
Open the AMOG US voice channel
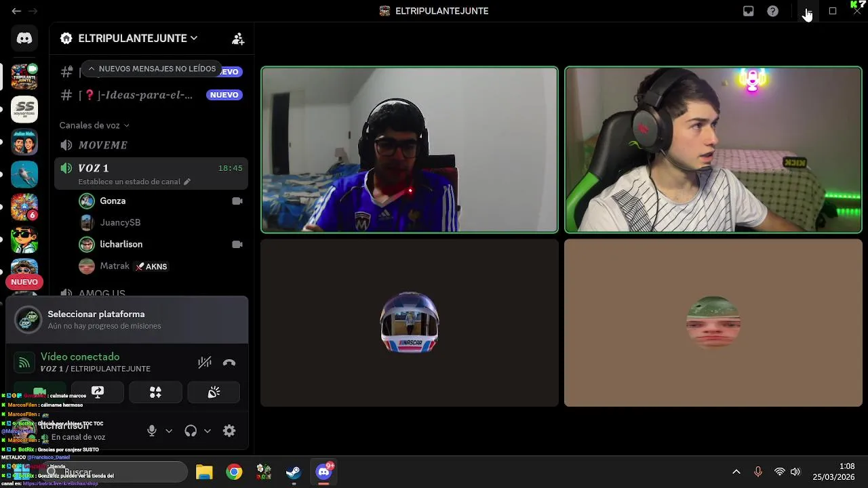[151, 293]
